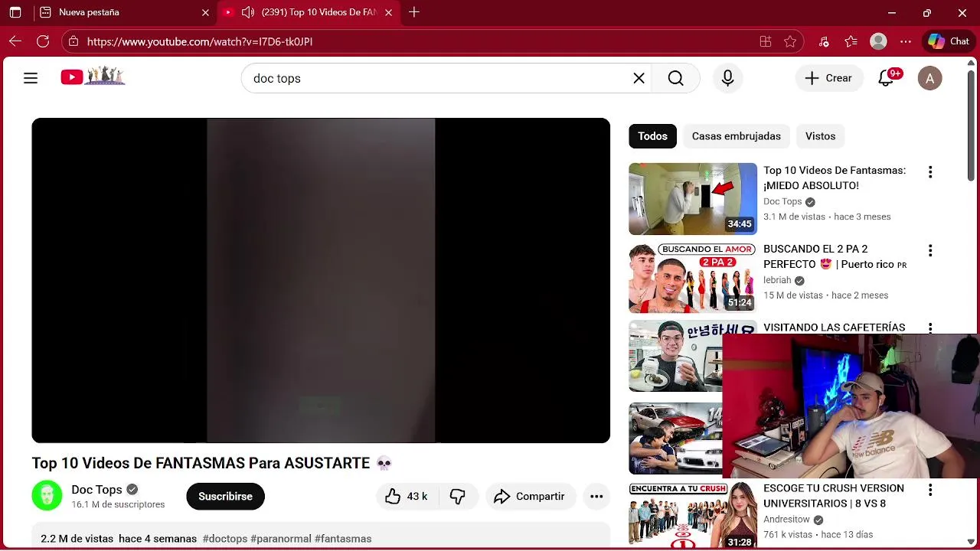The height and width of the screenshot is (551, 980).
Task: Open more actions ellipsis under video
Action: (596, 497)
